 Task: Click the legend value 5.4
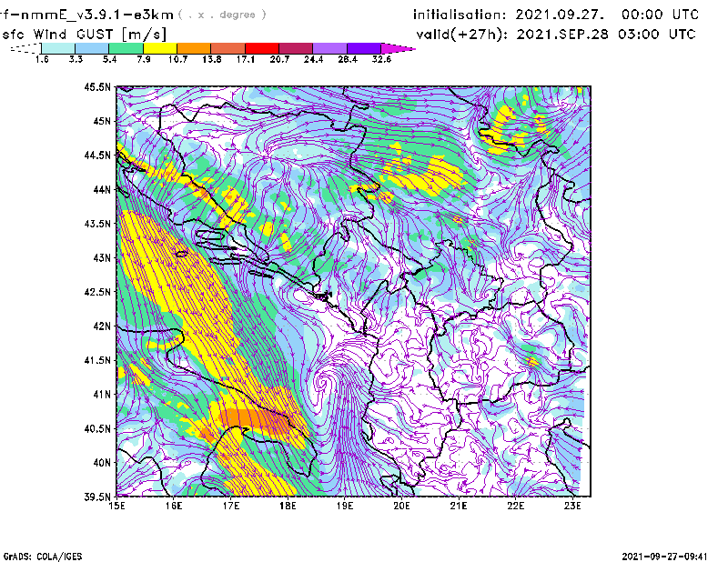click(109, 59)
